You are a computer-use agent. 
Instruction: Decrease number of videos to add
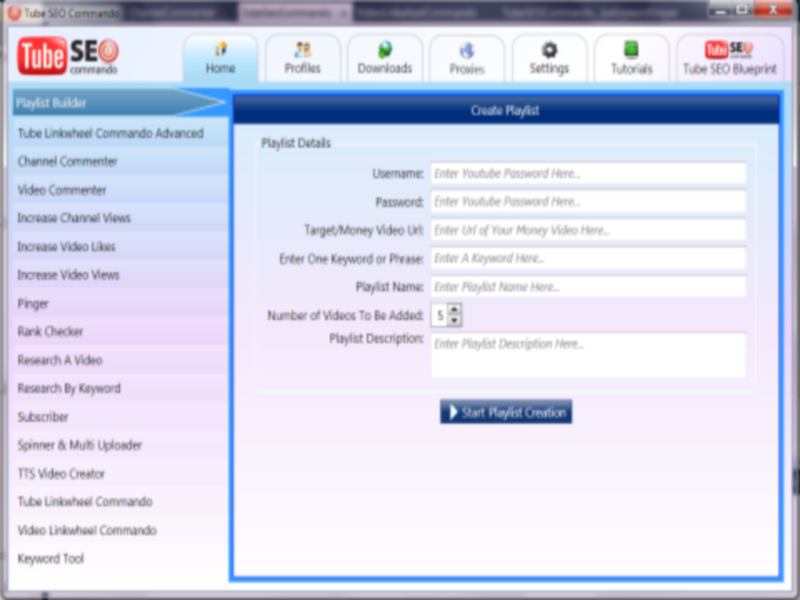[x=454, y=321]
